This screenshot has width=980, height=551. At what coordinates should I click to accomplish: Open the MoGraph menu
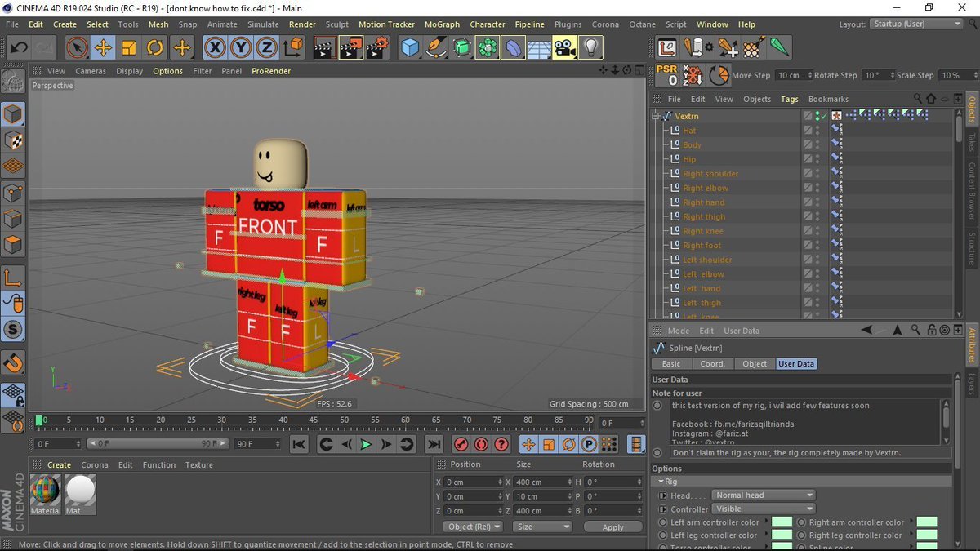pos(442,24)
